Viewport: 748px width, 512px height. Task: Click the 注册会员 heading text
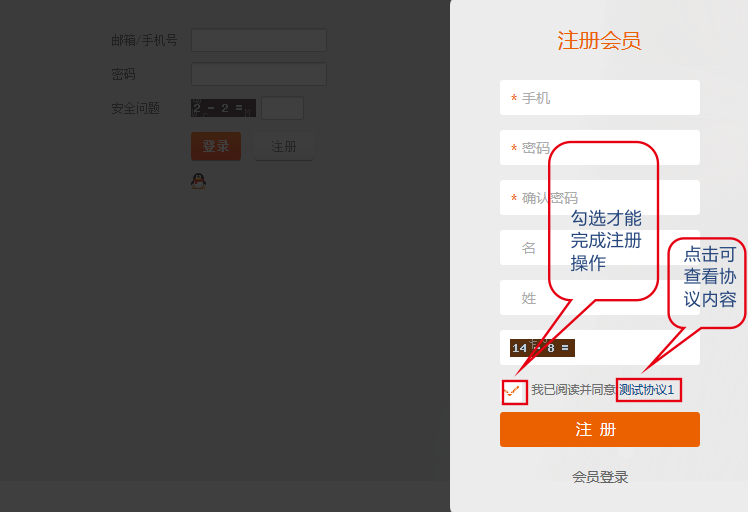click(x=599, y=41)
